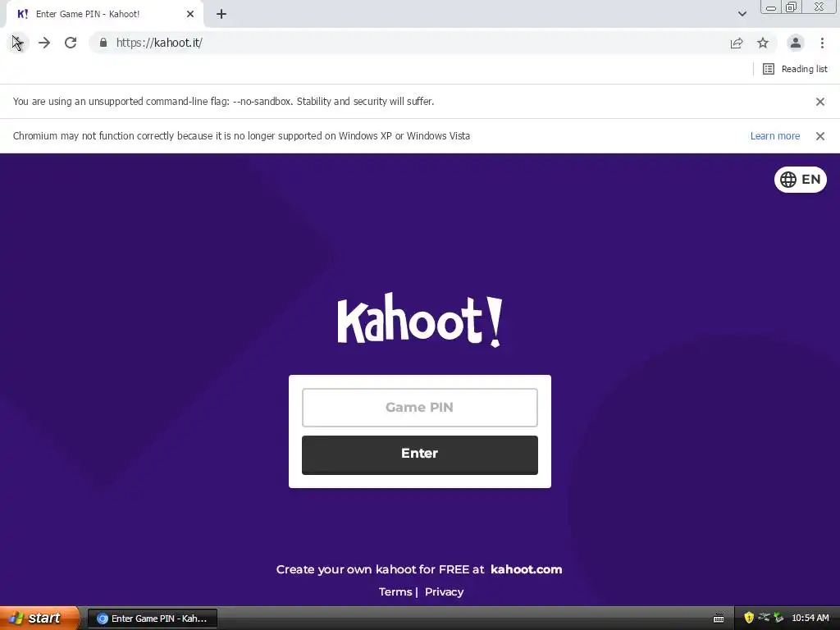Click the network connection tray icon
The height and width of the screenshot is (630, 840).
(x=764, y=617)
